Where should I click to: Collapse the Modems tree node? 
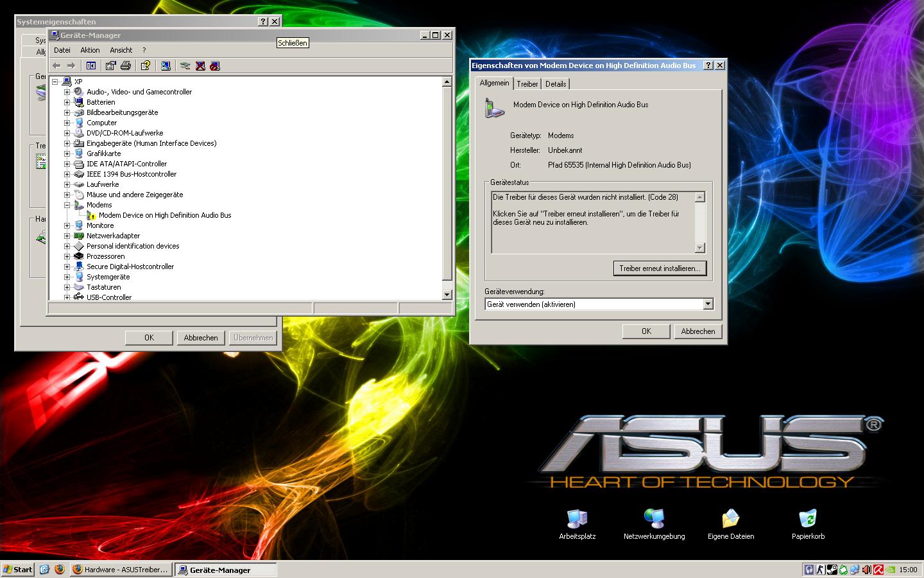67,205
